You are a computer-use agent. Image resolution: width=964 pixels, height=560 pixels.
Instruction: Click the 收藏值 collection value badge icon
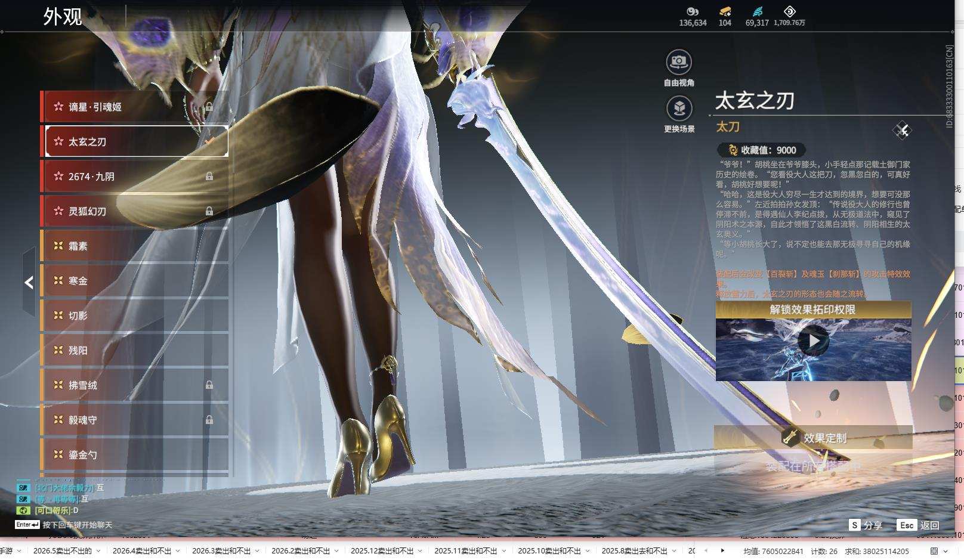tap(733, 150)
